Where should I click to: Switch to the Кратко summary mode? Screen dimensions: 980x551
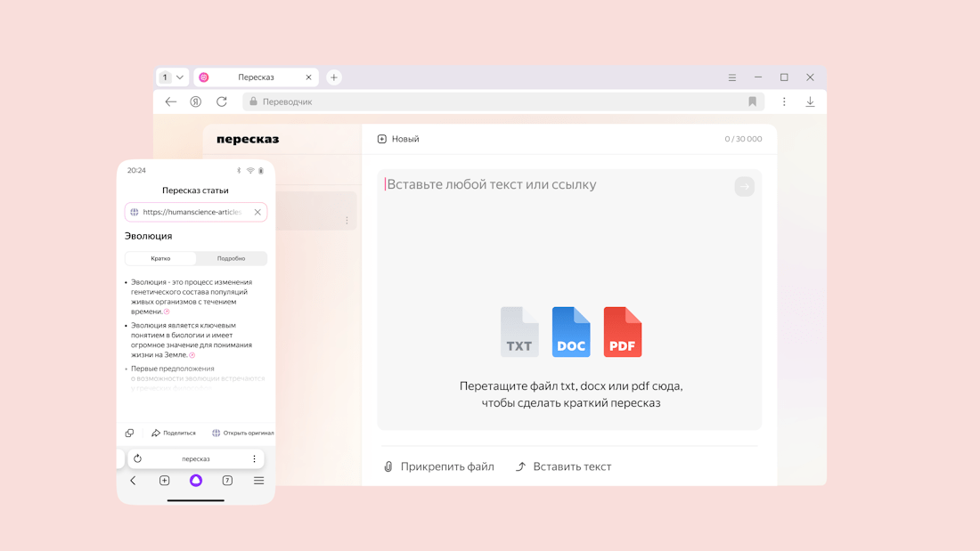click(x=161, y=258)
